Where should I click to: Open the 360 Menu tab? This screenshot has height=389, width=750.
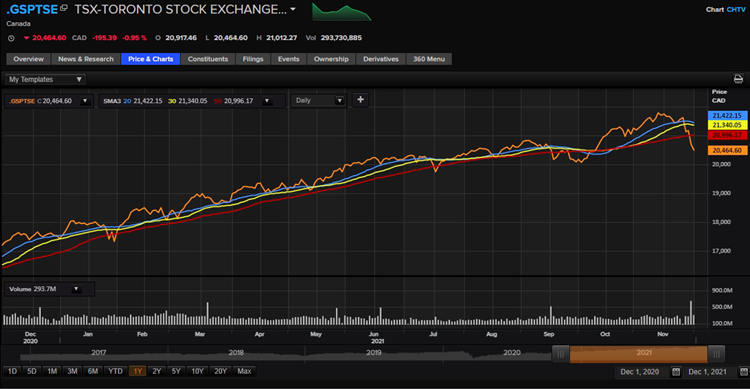(x=429, y=59)
